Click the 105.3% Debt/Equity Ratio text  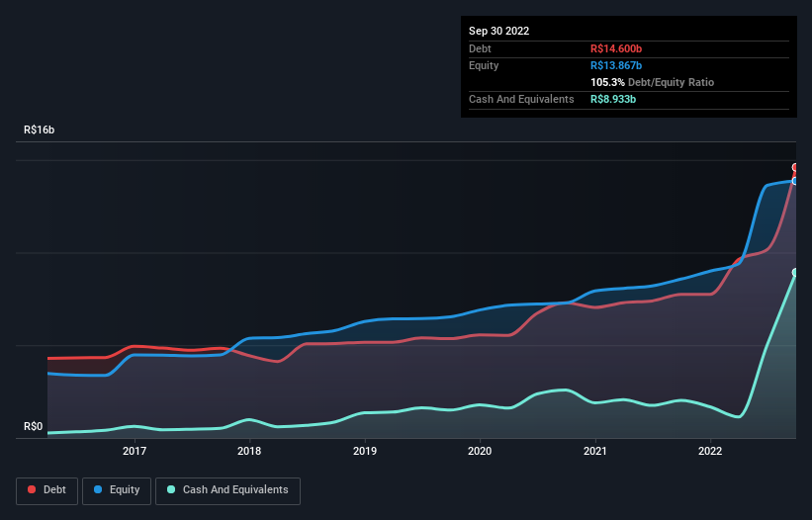(x=652, y=82)
